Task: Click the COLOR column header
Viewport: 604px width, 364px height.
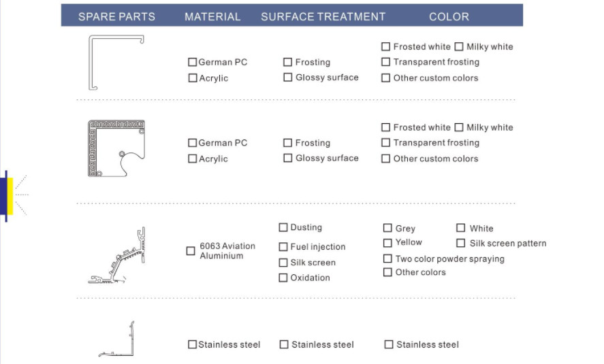Action: (x=449, y=16)
